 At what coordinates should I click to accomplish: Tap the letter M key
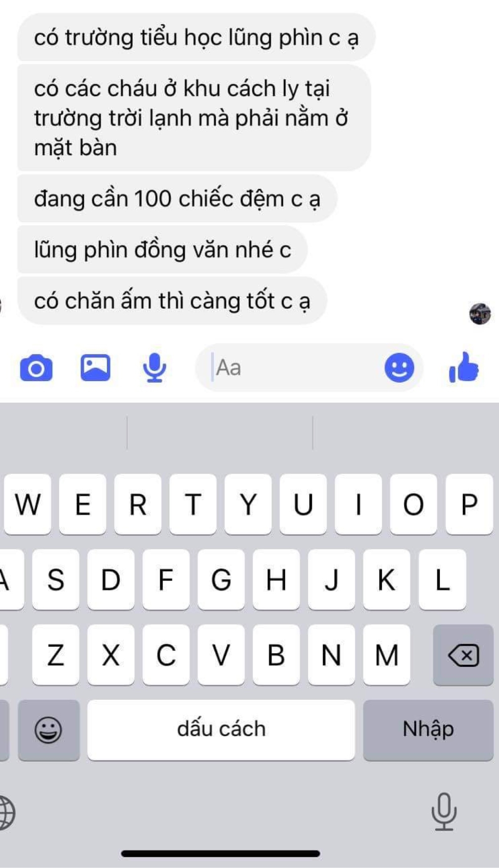(387, 655)
